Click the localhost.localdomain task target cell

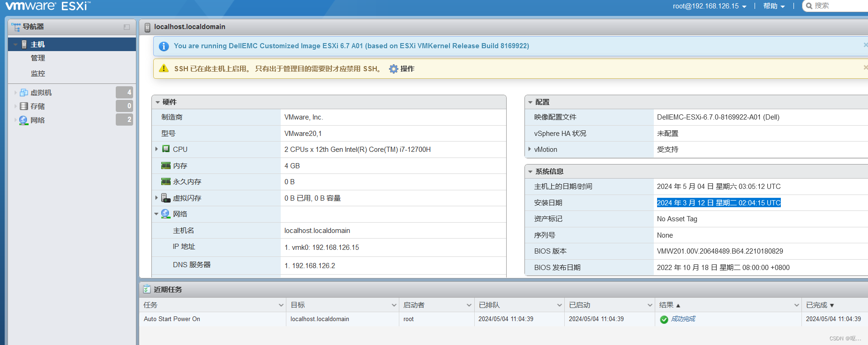pos(320,319)
